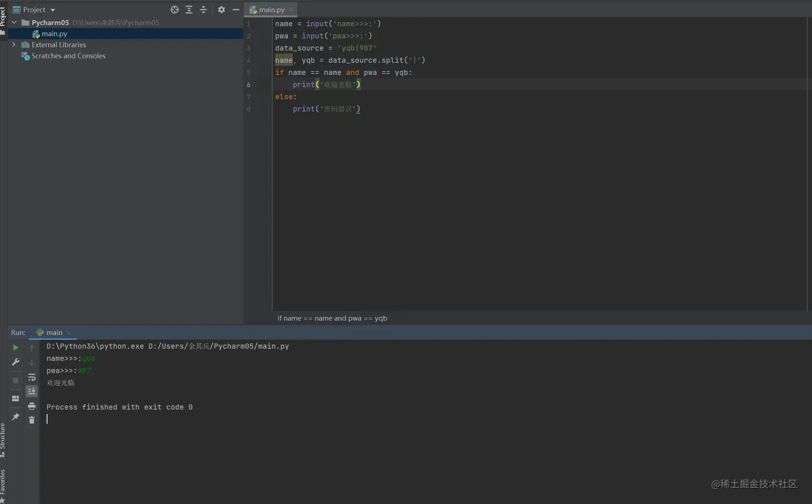Open run configuration wrench icon
The image size is (812, 504).
click(x=16, y=362)
